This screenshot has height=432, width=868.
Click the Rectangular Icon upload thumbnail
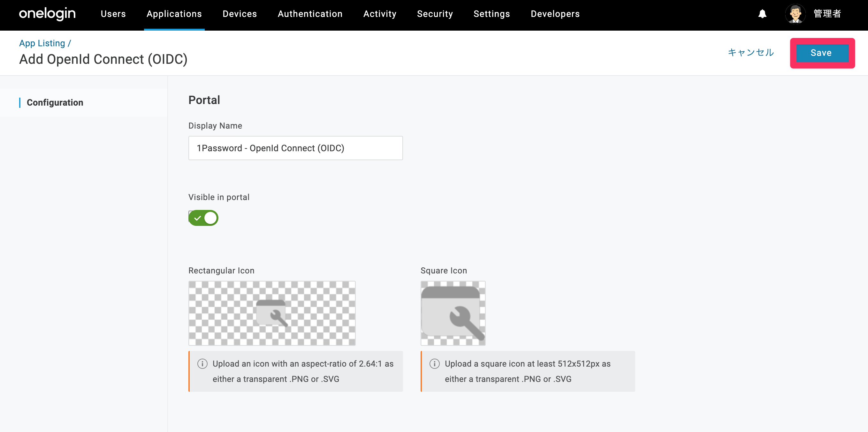click(272, 313)
